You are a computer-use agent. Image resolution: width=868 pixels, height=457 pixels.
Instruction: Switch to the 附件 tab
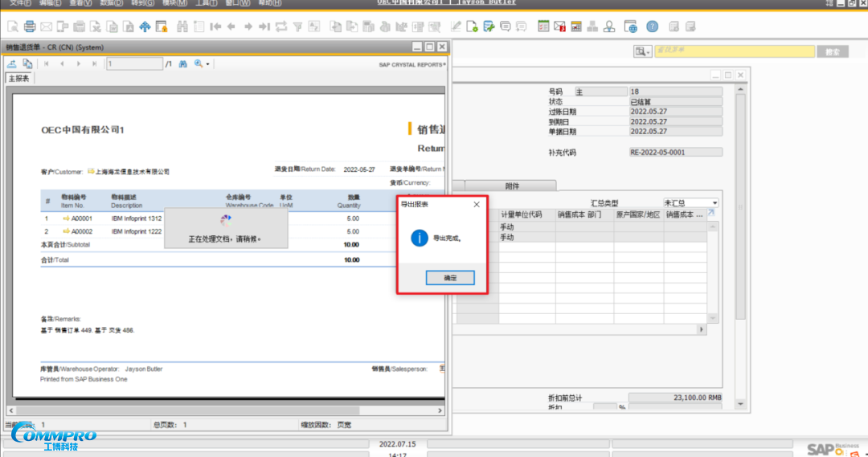coord(511,186)
